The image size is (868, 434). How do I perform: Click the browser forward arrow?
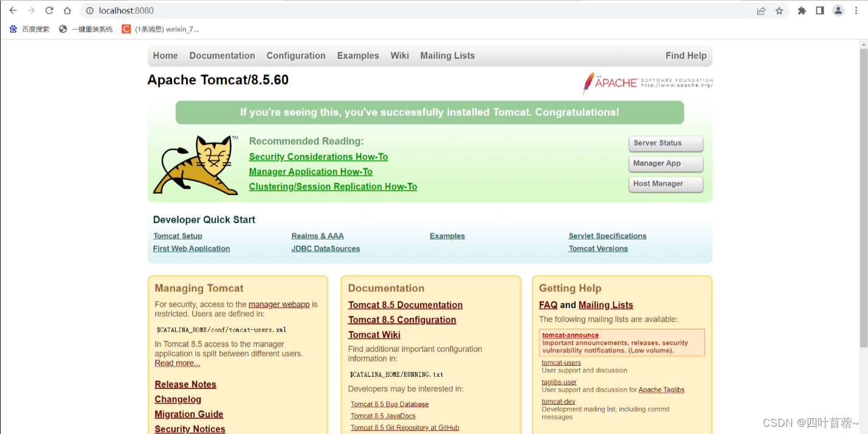(x=31, y=10)
